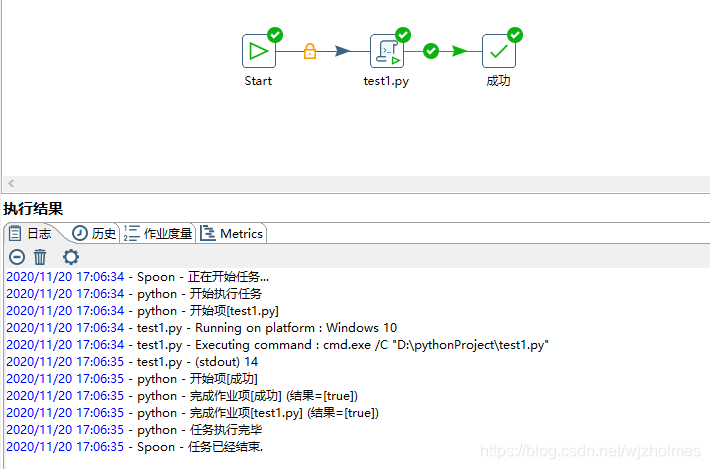Viewport: 710px width, 469px height.
Task: Open log settings with the gear icon
Action: pos(71,257)
